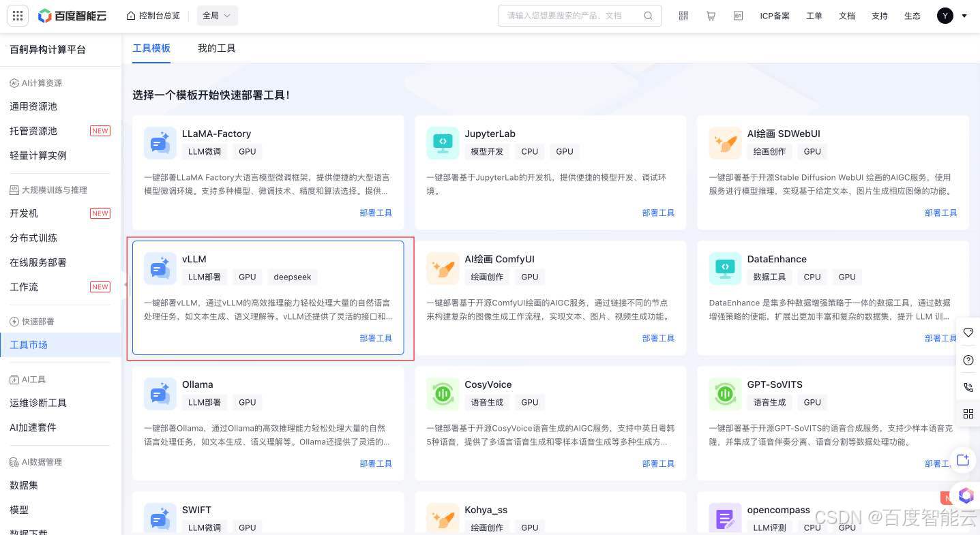Switch to the 我的工具 tab
980x535 pixels.
click(x=217, y=48)
